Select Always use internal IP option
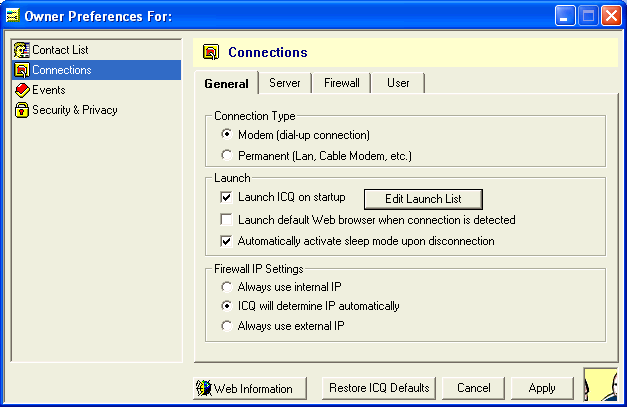Viewport: 627px width, 407px height. [x=227, y=286]
